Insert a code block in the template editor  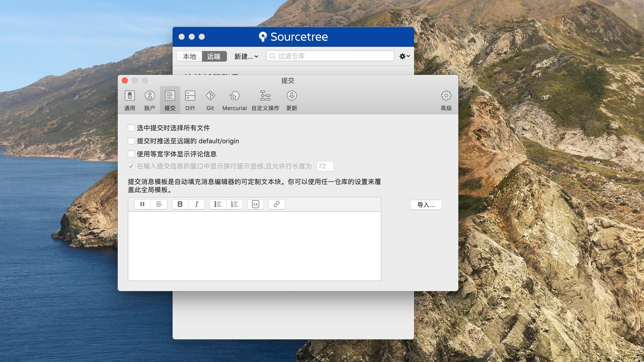[x=256, y=204]
